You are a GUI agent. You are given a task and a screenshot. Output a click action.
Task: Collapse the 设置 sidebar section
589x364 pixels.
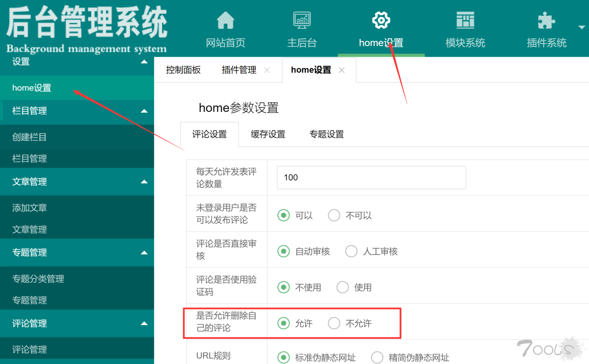click(144, 62)
